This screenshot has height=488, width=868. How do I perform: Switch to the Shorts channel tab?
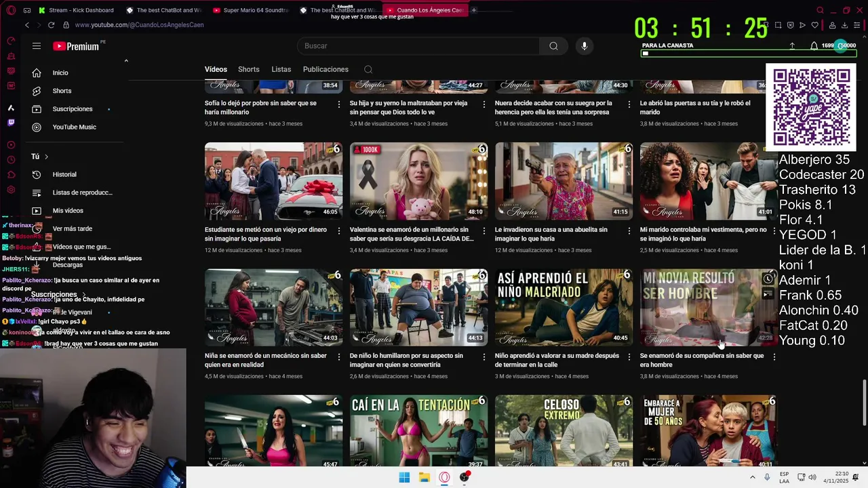(x=248, y=69)
